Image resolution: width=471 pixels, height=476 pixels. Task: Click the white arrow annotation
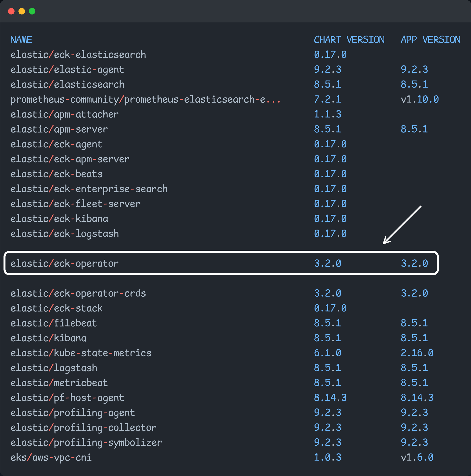[402, 225]
